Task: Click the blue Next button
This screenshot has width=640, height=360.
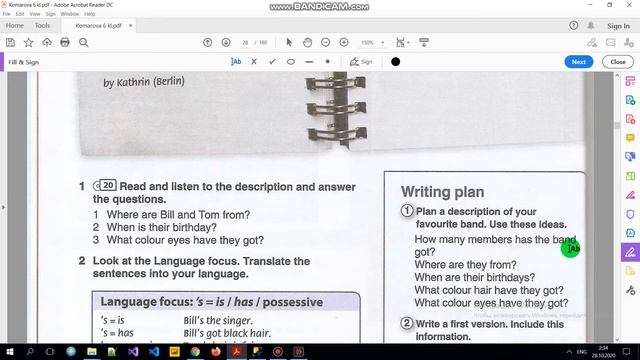Action: point(578,62)
